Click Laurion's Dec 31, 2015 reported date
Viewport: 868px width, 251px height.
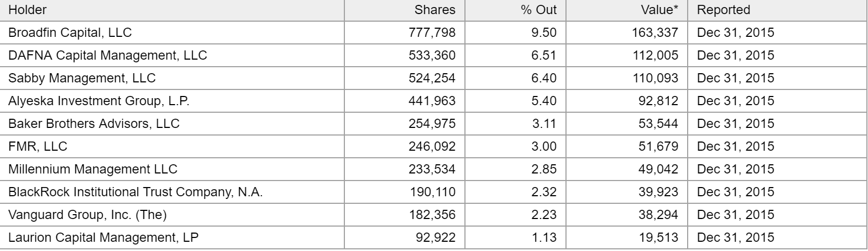735,237
